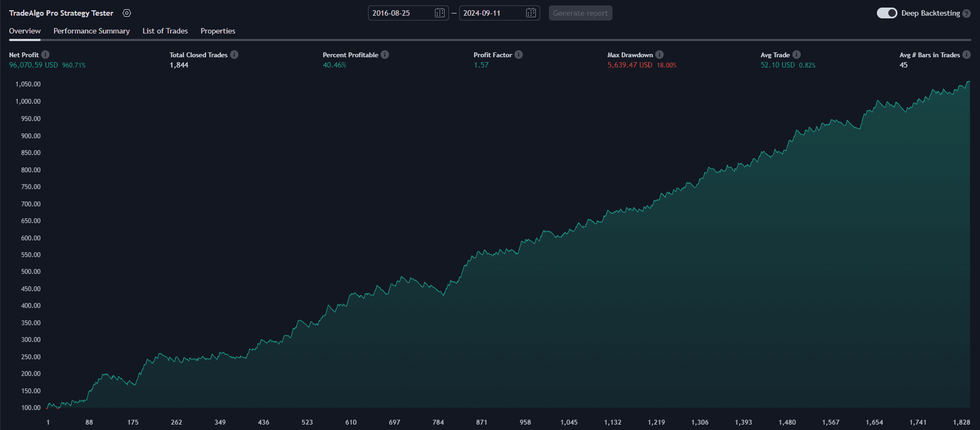Click the Generate report button
Screen dimensions: 980x430
581,13
